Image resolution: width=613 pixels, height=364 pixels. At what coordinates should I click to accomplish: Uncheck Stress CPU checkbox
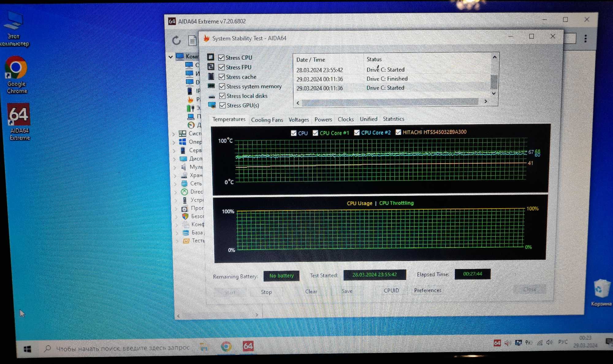tap(221, 57)
